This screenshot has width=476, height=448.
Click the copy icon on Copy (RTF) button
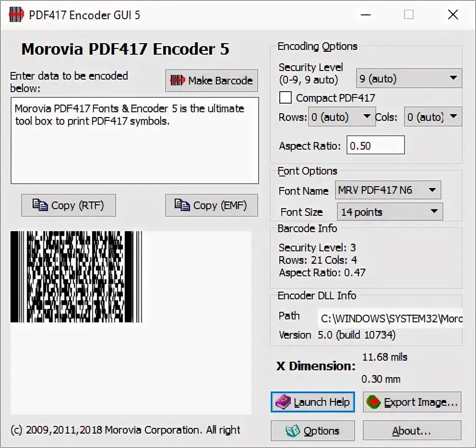[40, 205]
